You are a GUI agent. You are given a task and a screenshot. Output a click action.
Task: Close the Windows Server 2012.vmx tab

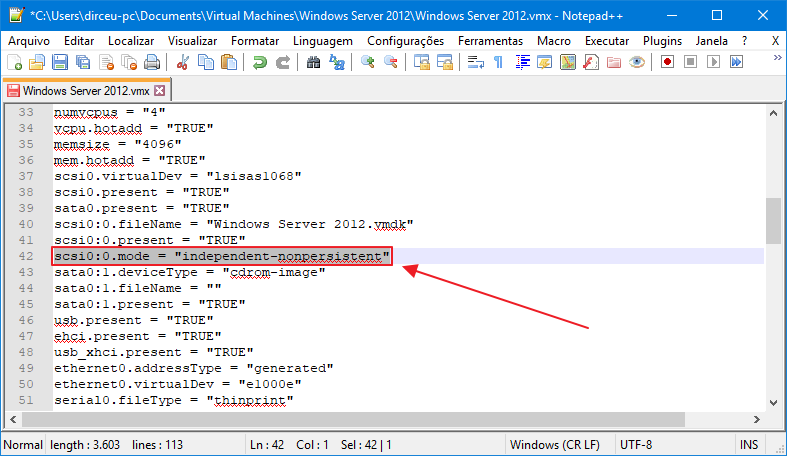click(x=160, y=91)
